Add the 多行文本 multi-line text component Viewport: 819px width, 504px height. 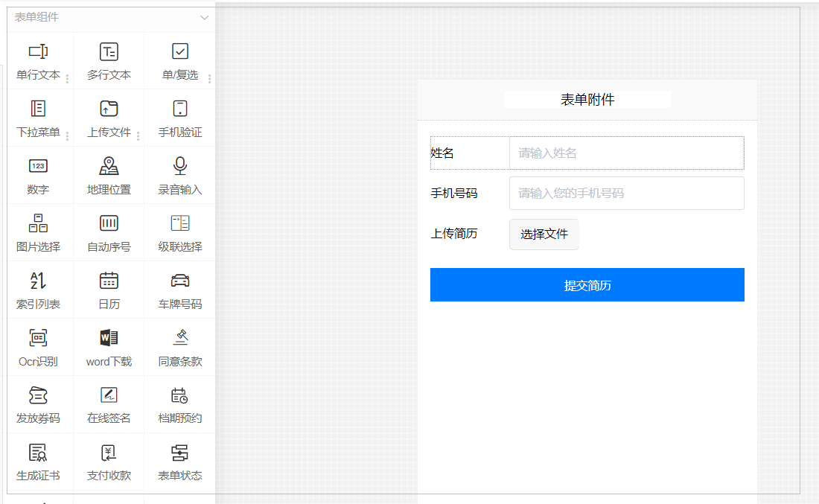pos(109,61)
